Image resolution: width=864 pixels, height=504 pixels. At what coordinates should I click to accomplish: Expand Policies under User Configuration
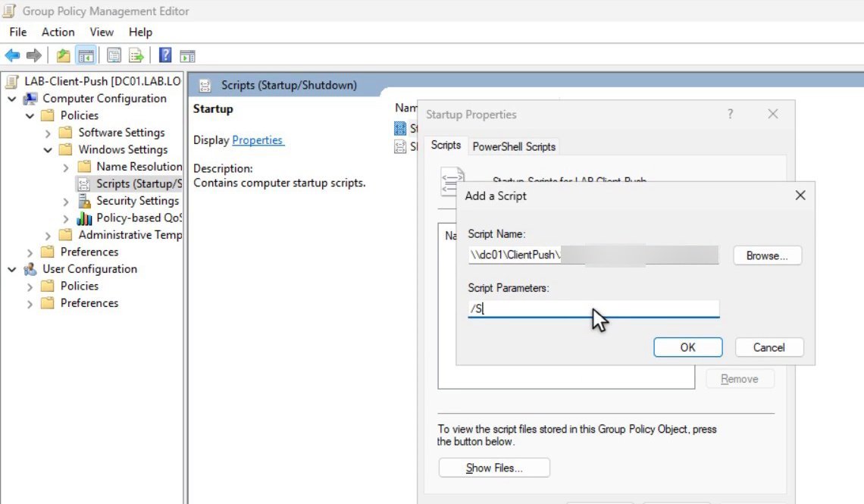pos(30,287)
